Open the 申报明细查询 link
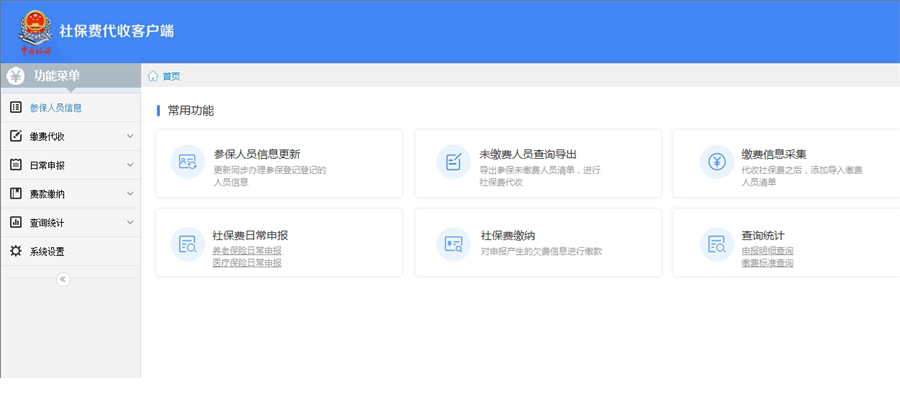900x393 pixels. tap(767, 251)
